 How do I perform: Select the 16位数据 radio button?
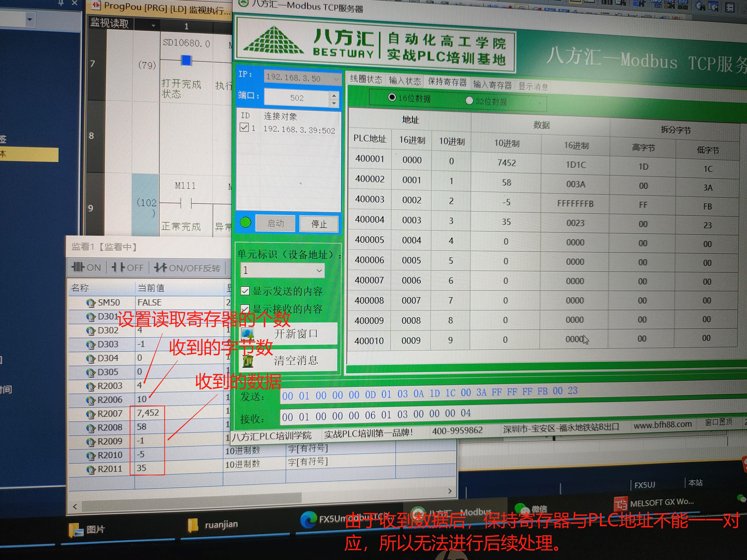[392, 98]
